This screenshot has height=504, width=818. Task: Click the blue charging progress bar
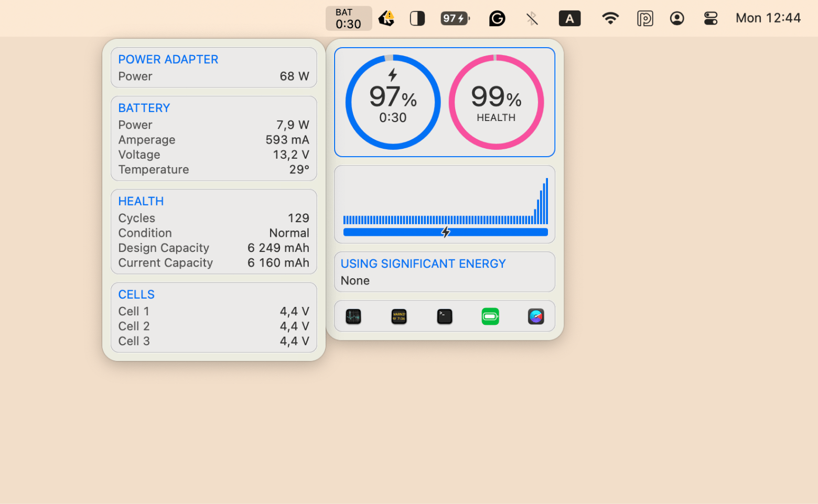point(445,232)
